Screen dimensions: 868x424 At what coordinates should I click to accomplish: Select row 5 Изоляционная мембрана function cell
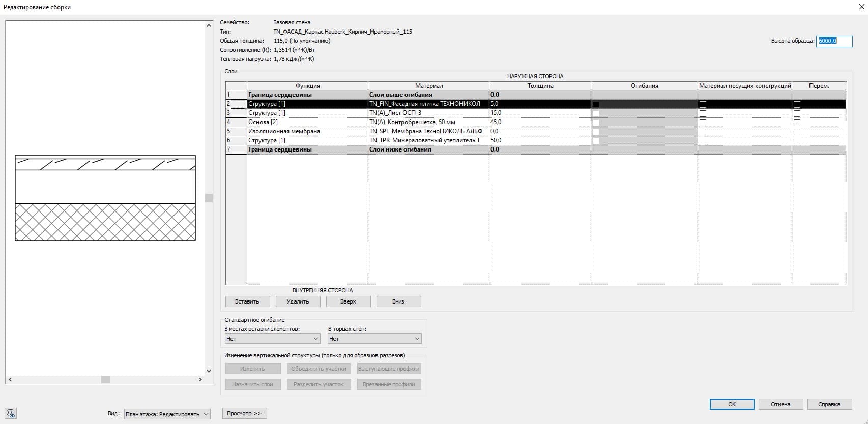(307, 131)
